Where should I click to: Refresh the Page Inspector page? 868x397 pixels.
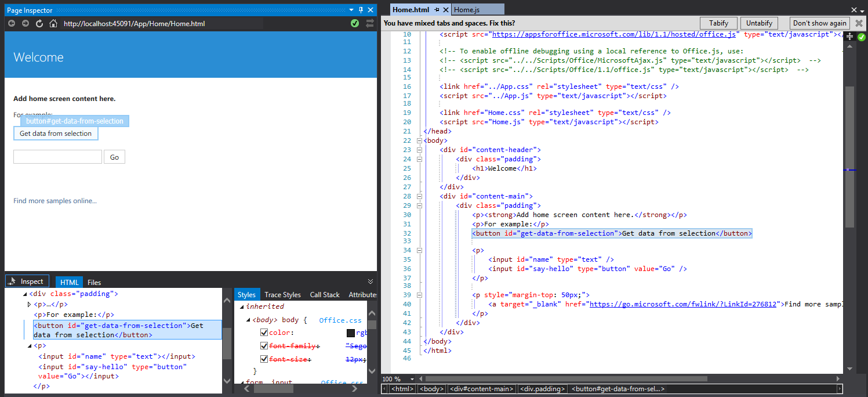[x=39, y=23]
